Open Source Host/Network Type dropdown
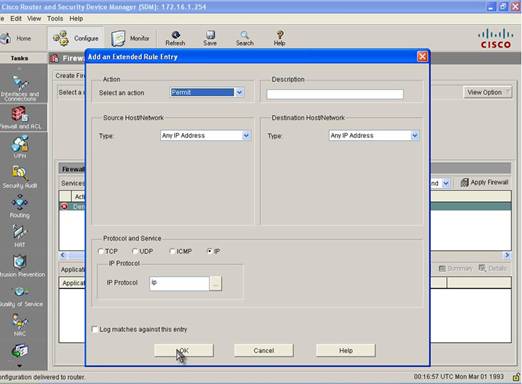Screen dimensions: 522x384 (x=246, y=136)
